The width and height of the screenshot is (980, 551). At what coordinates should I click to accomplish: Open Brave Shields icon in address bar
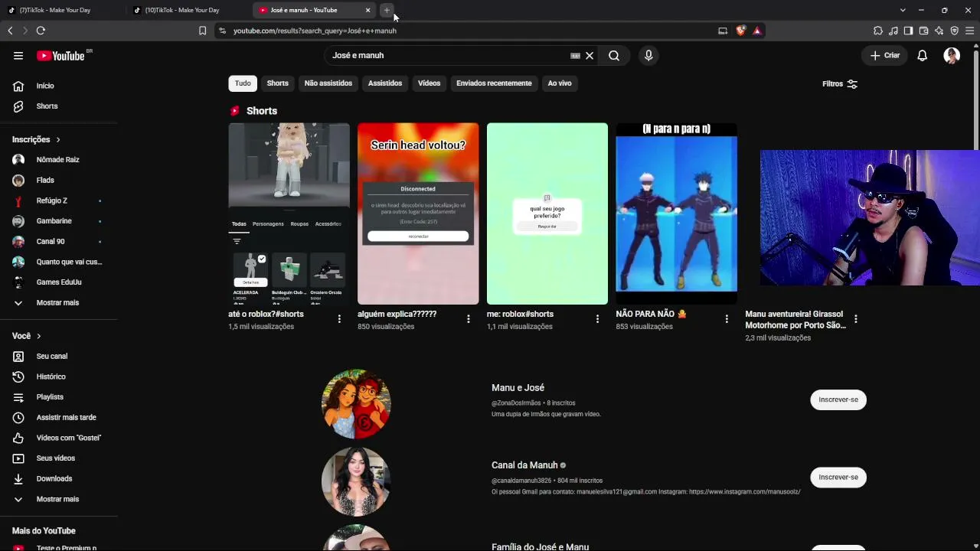(740, 31)
